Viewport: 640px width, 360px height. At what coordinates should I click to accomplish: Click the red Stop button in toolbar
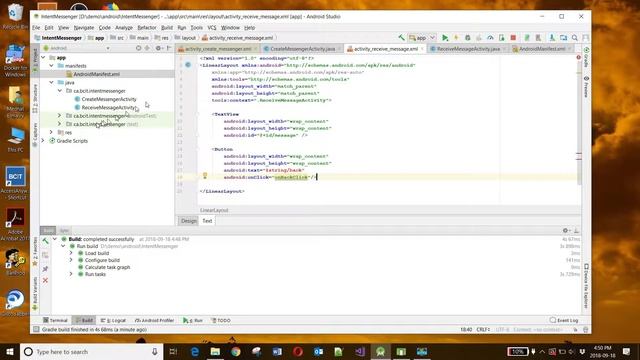513,38
